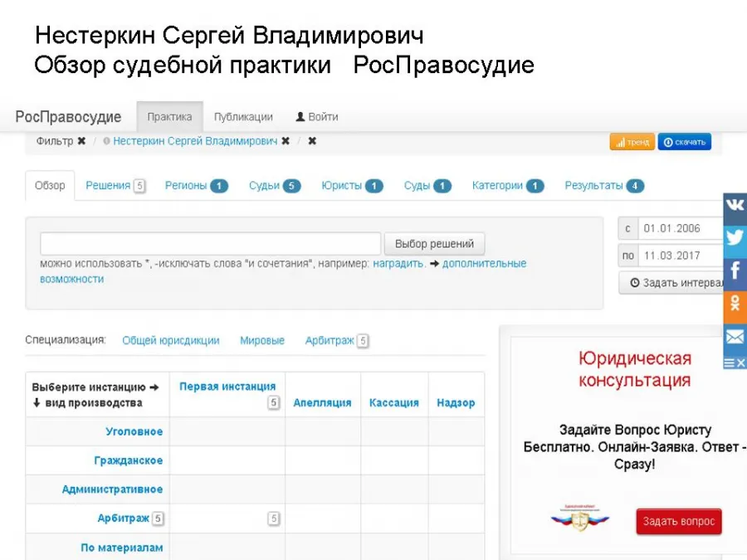The image size is (747, 560).
Task: Switch to the Результаты tab
Action: (x=604, y=185)
